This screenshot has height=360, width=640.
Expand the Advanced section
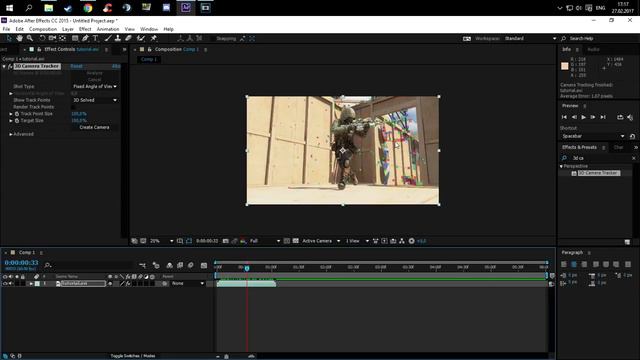coord(11,134)
